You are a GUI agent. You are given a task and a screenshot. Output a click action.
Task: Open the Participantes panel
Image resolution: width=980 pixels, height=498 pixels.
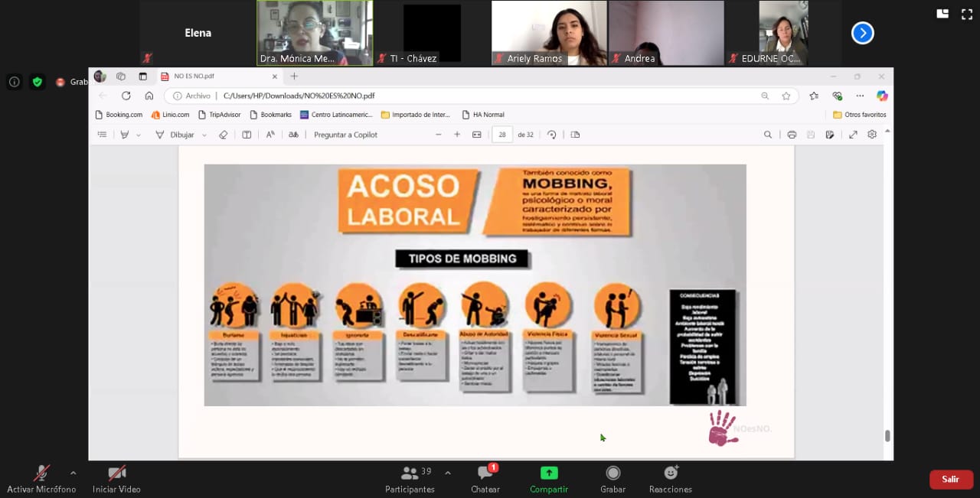coord(410,474)
